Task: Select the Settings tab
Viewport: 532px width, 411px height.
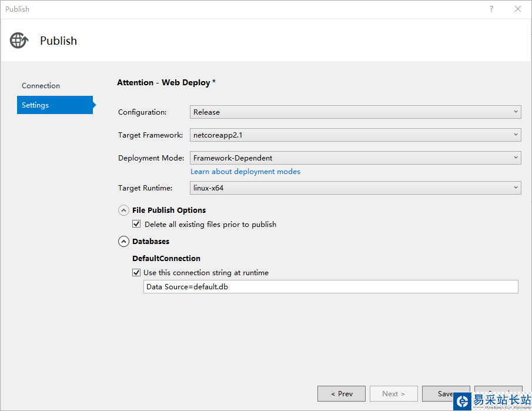Action: 55,105
